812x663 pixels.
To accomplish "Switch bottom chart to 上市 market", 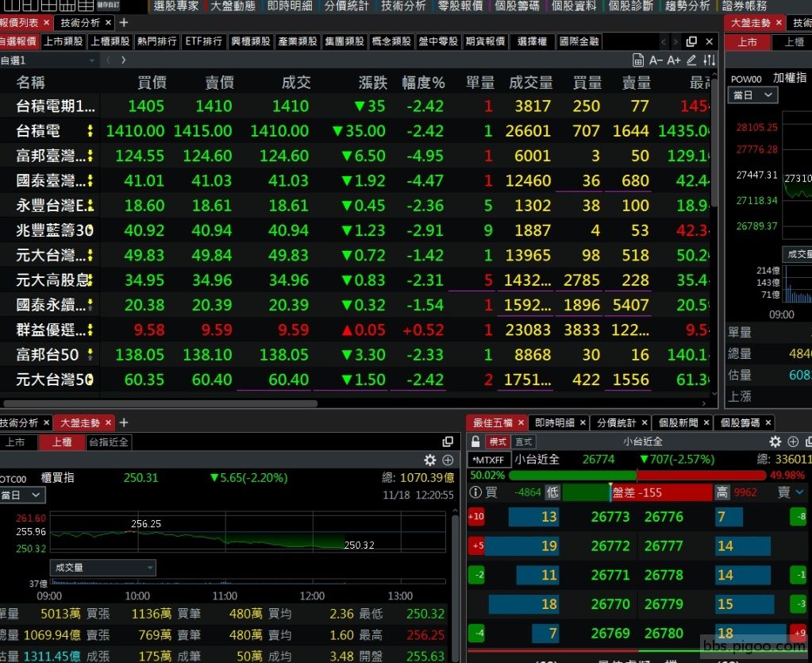I will (15, 442).
